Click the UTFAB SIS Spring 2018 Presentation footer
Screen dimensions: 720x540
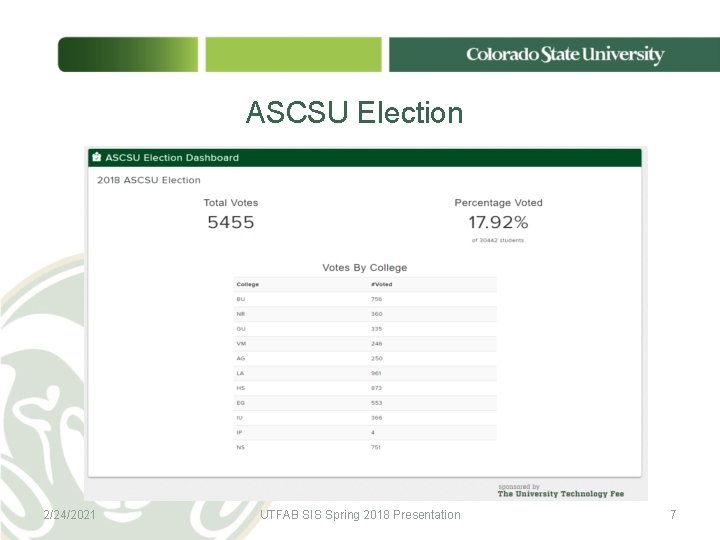click(360, 515)
